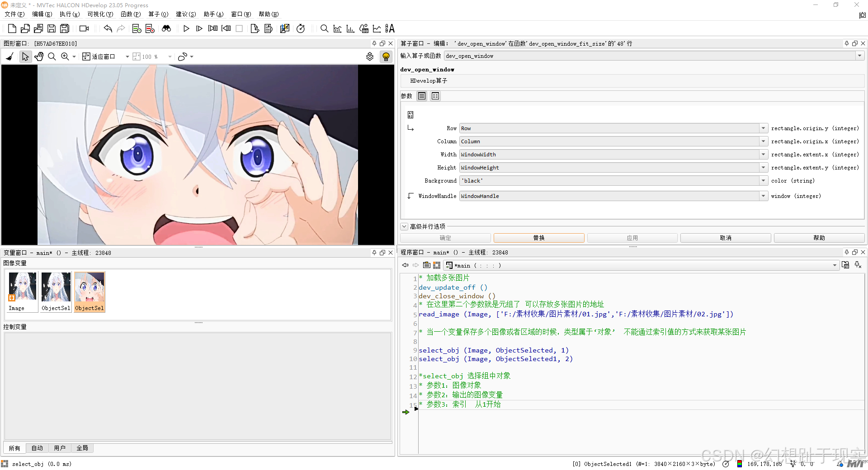Switch to the 全局 (Global) variables tab
This screenshot has width=868, height=470.
coord(82,448)
